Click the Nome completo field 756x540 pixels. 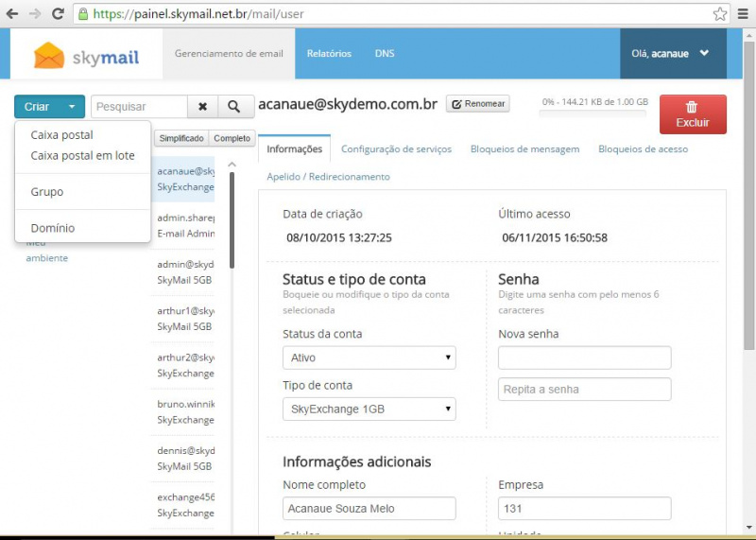pos(369,509)
